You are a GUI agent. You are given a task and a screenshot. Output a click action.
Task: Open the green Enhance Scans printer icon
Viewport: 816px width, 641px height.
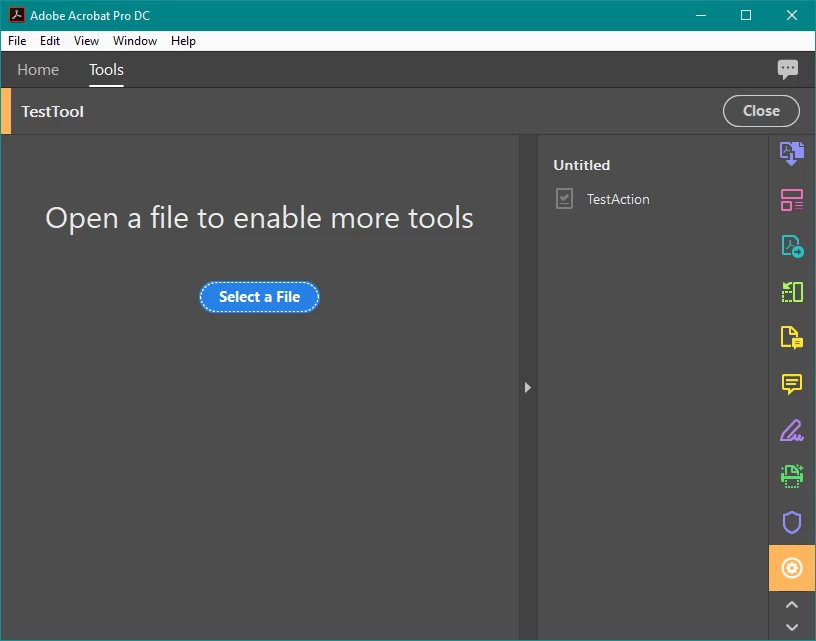click(x=792, y=476)
